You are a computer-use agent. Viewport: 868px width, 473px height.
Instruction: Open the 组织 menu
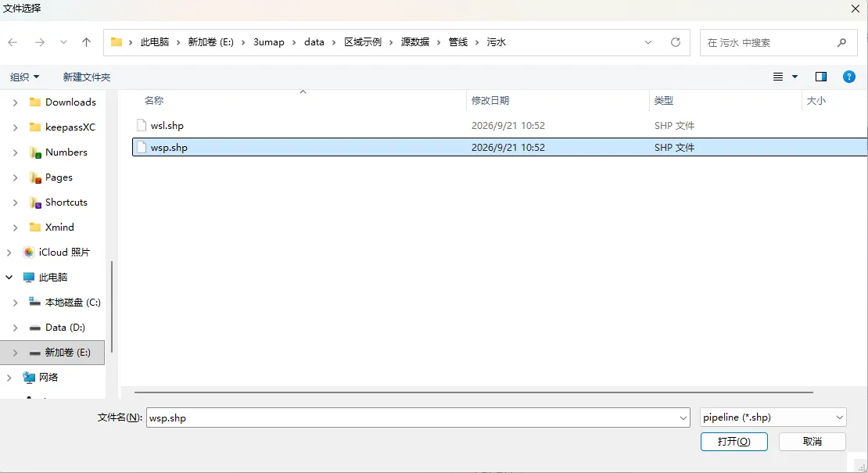click(24, 77)
